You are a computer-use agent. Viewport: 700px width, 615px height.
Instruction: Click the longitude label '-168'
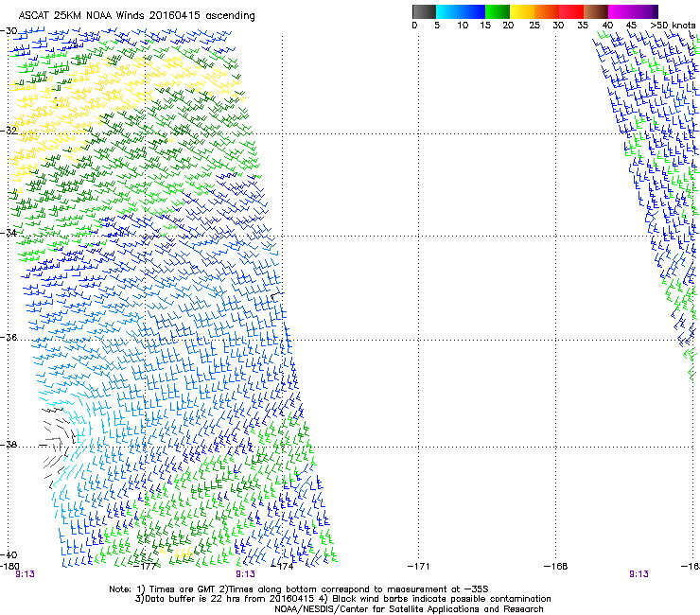[x=556, y=567]
